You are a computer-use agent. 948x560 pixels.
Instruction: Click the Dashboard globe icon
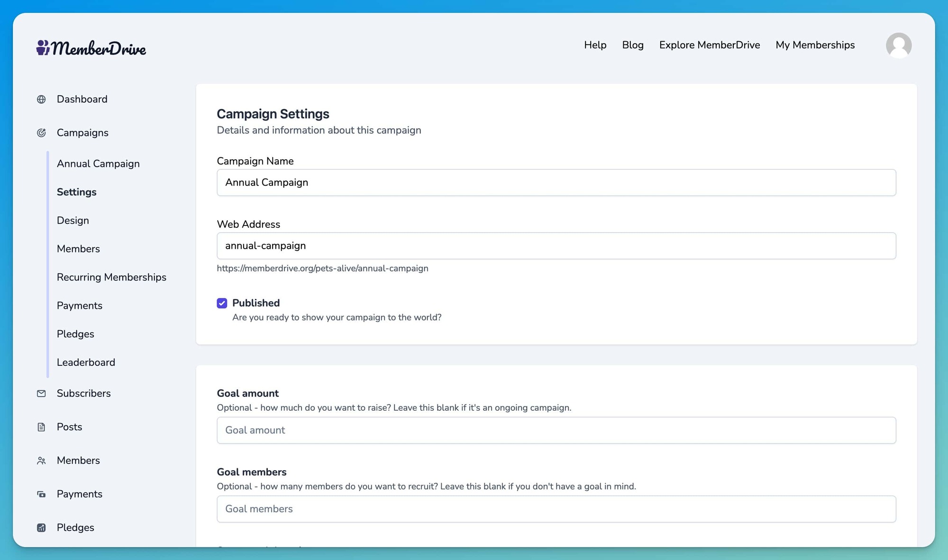click(x=41, y=99)
